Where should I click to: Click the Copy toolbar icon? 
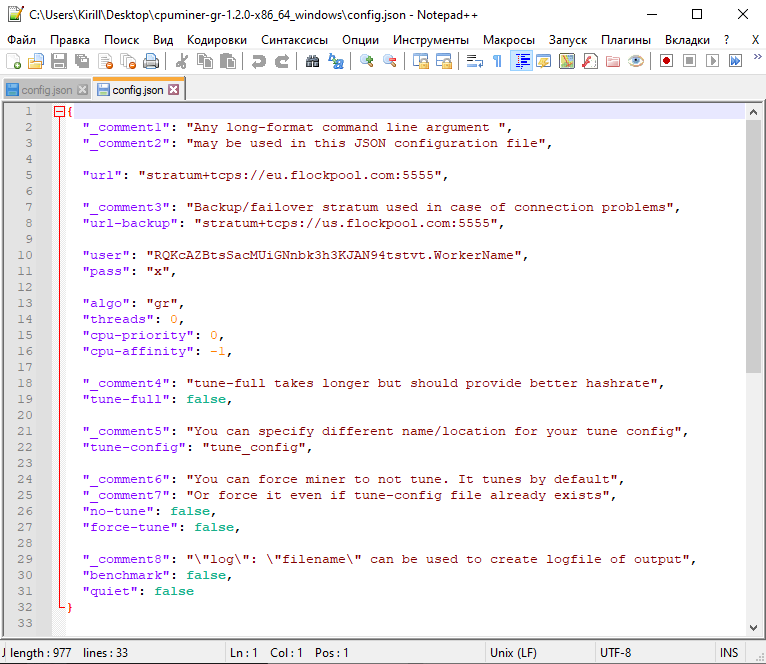point(205,62)
